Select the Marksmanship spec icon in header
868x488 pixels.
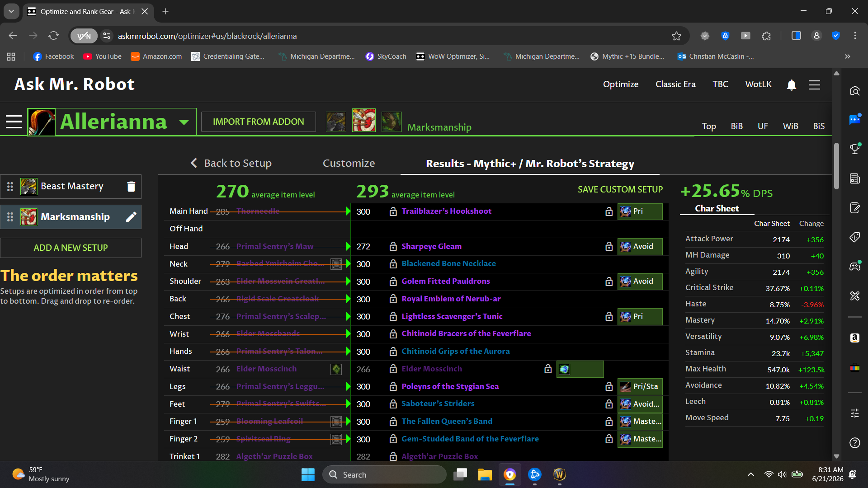(x=364, y=121)
